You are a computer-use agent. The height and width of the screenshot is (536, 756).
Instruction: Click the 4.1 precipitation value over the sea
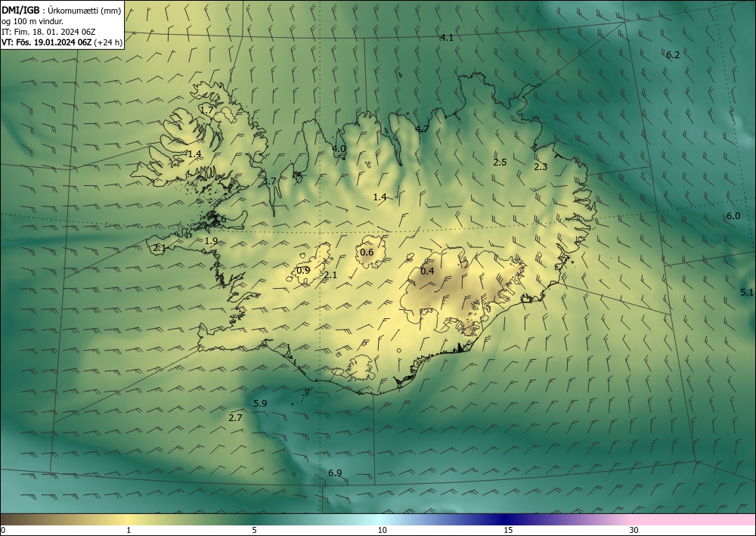point(447,38)
